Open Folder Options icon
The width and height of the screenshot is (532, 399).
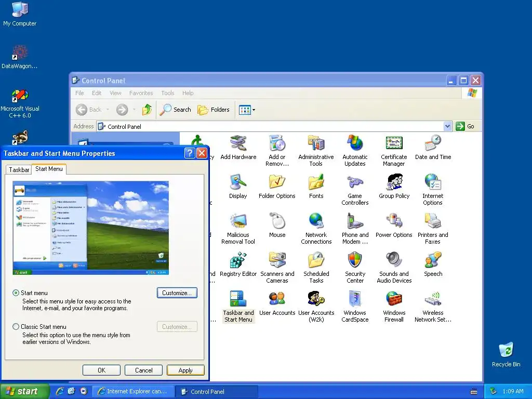(277, 187)
